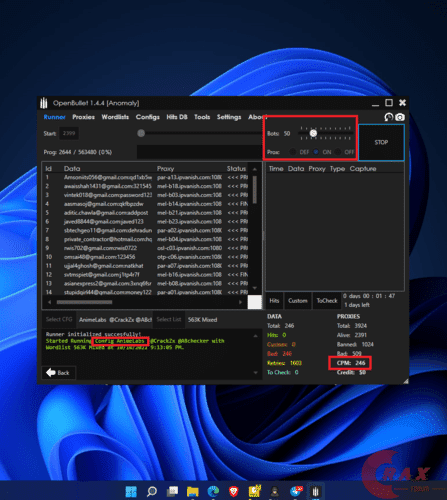
Task: Select the row with proxy mel-b14.ipvanish.com
Action: (147, 204)
